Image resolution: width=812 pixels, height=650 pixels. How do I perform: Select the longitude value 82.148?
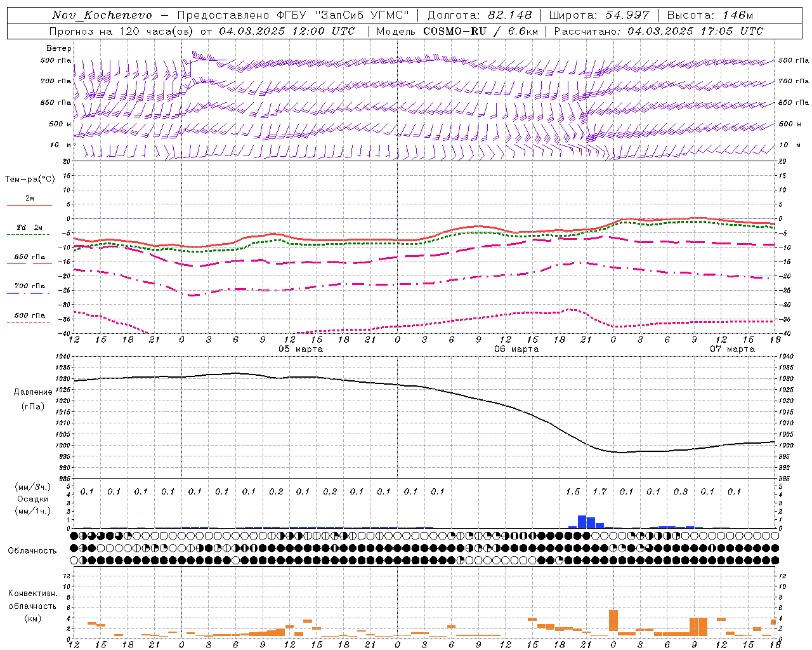click(x=509, y=15)
